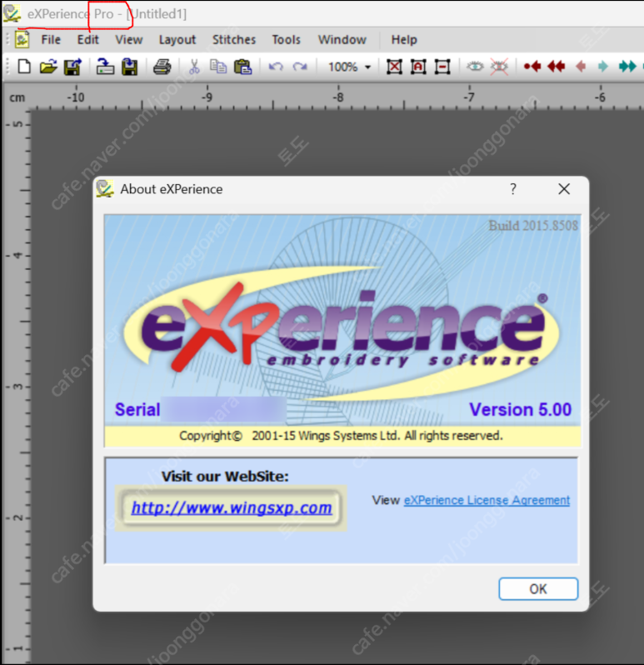The width and height of the screenshot is (644, 665).
Task: Click the 'Version 5.00' text
Action: pyautogui.click(x=520, y=410)
